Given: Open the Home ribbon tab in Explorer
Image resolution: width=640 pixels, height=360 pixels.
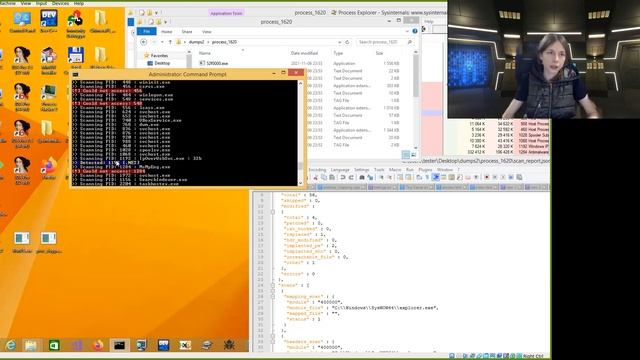Looking at the screenshot, I should 167,31.
